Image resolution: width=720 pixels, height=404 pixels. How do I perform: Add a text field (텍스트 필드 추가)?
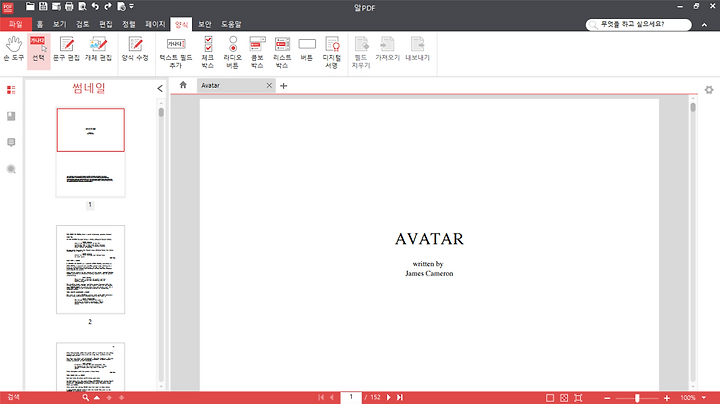pyautogui.click(x=176, y=53)
